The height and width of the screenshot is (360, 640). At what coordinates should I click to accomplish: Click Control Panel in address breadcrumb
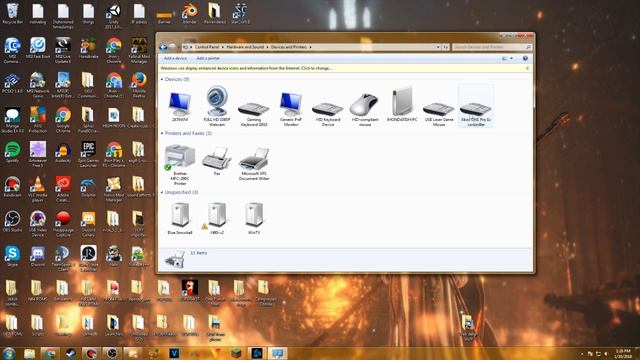[207, 47]
